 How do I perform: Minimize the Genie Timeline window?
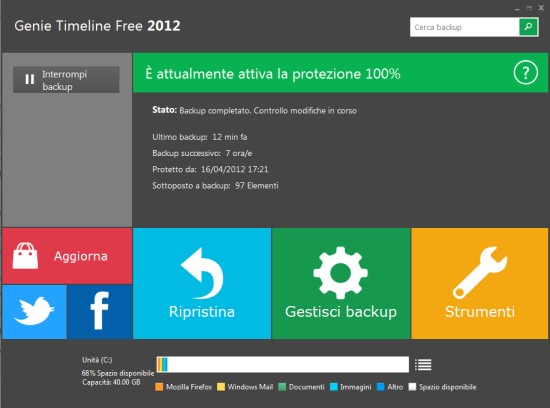[x=517, y=8]
